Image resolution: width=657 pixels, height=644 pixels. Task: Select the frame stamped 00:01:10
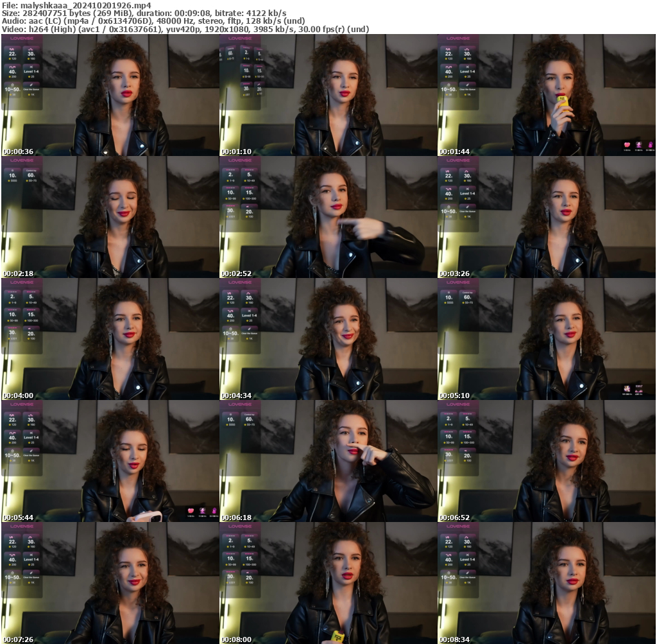tap(328, 95)
